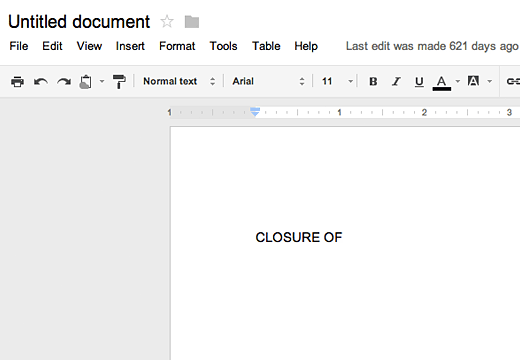Open the text color picker
Viewport: 520px width, 360px height.
442,83
